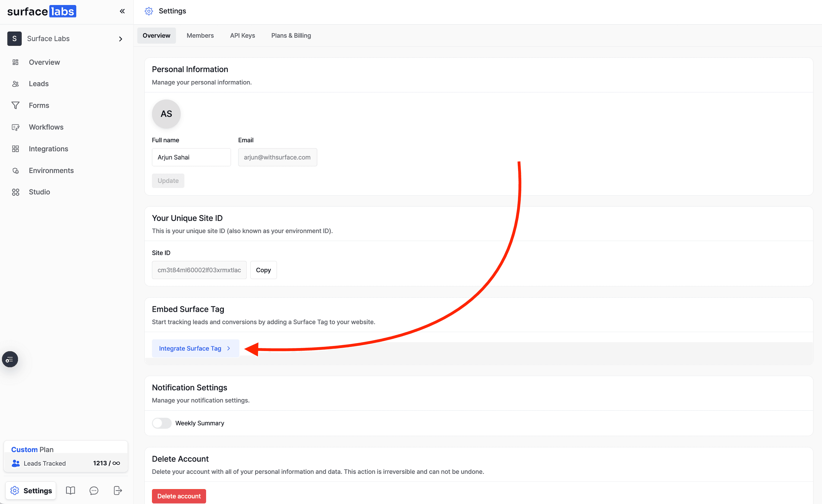The image size is (822, 504).
Task: Click the Your Unique Site ID heading
Action: pos(187,218)
